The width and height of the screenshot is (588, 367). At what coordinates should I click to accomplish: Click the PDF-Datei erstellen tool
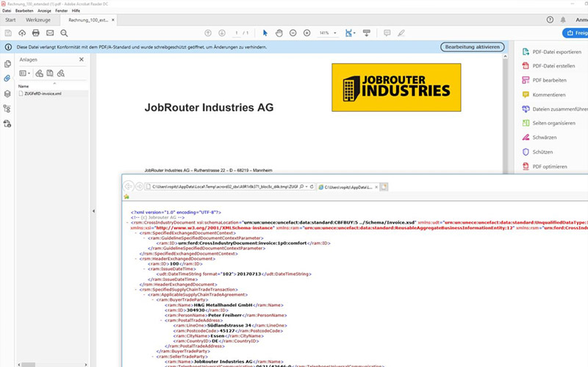(x=548, y=65)
